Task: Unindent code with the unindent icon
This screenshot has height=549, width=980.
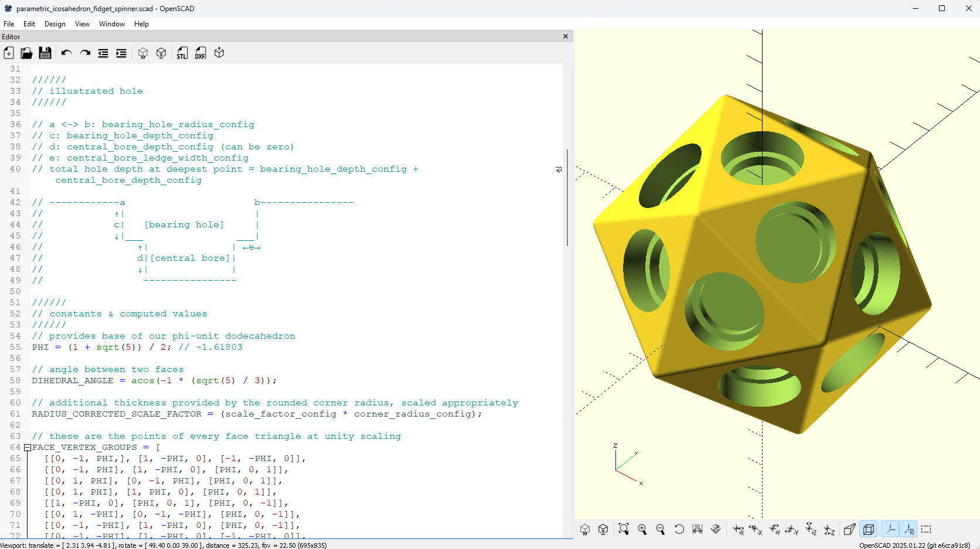Action: (x=103, y=53)
